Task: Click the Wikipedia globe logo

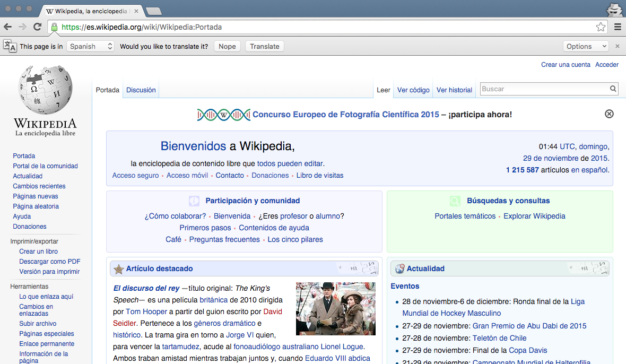Action: click(46, 90)
